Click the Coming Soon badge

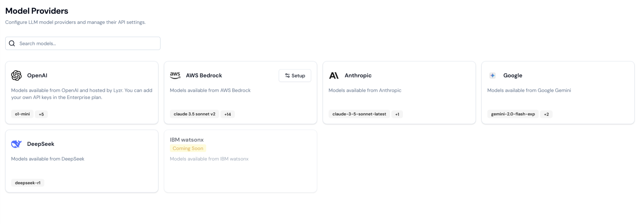(x=188, y=149)
